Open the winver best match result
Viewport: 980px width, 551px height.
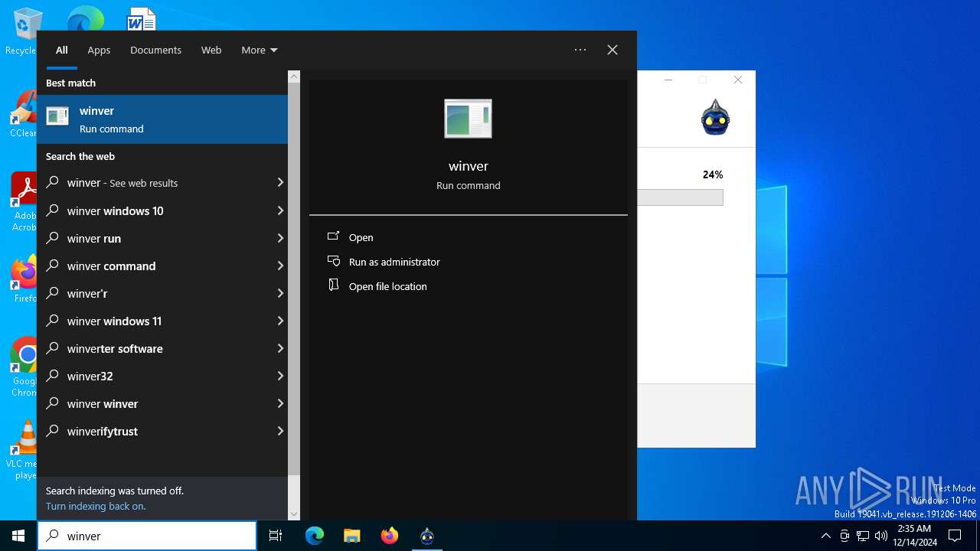pos(162,119)
